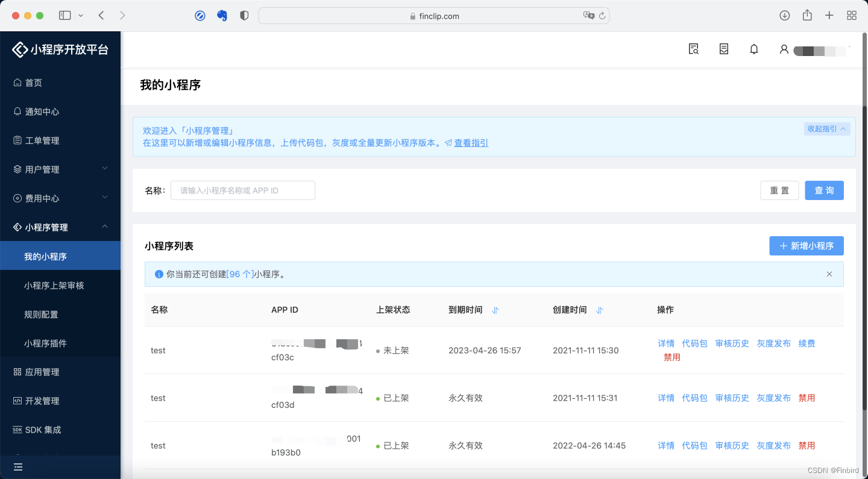Click the Evernote extension icon in toolbar

tap(222, 15)
